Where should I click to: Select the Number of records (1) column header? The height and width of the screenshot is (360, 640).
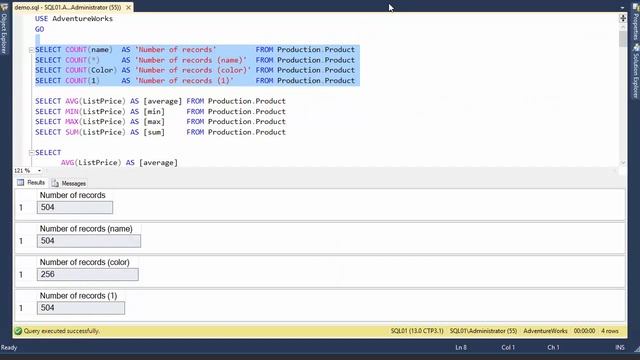pyautogui.click(x=78, y=296)
